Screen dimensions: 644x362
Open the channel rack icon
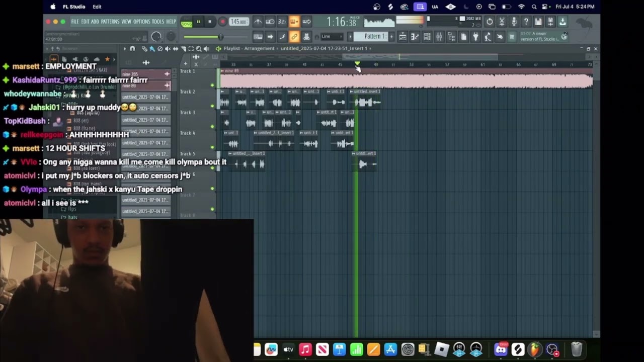pyautogui.click(x=427, y=37)
